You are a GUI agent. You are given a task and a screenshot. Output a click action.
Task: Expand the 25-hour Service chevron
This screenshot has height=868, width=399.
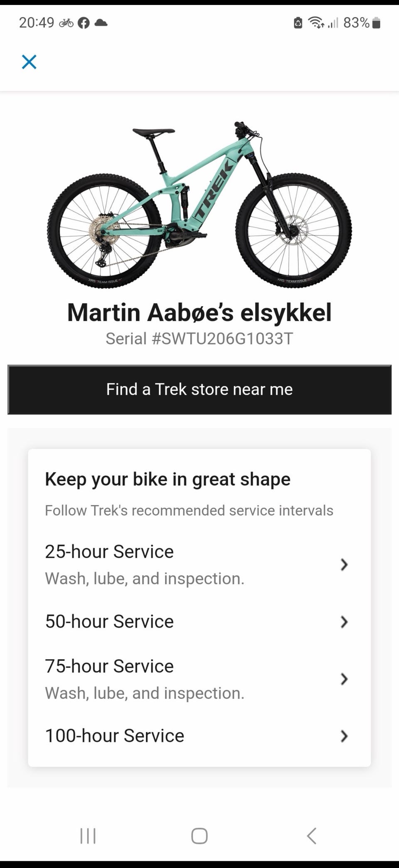click(x=344, y=565)
